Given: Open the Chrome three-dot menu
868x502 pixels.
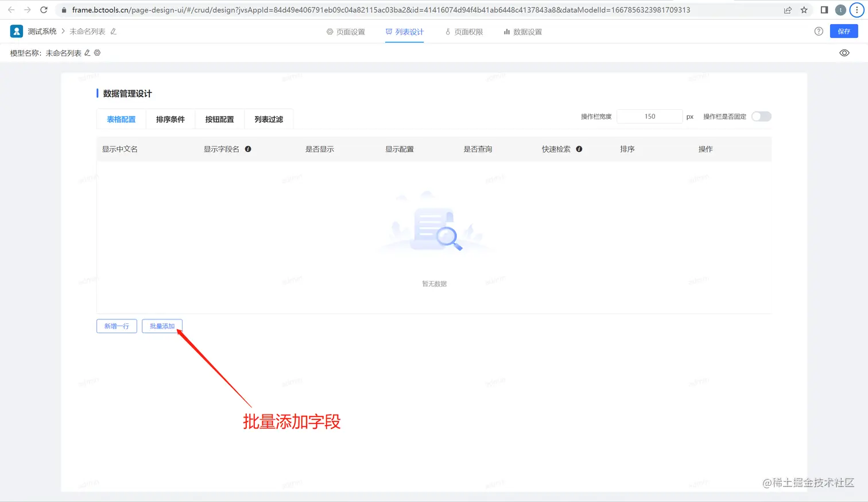Looking at the screenshot, I should [857, 10].
